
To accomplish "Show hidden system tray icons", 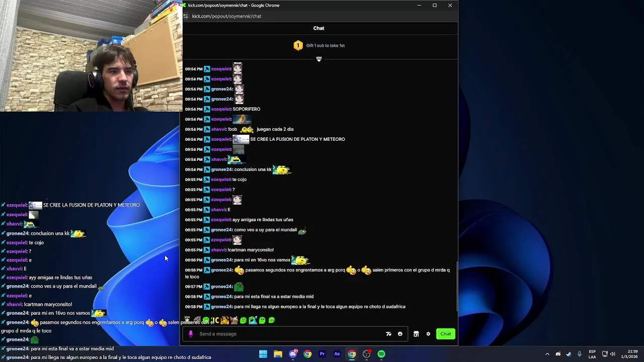I will (x=547, y=354).
